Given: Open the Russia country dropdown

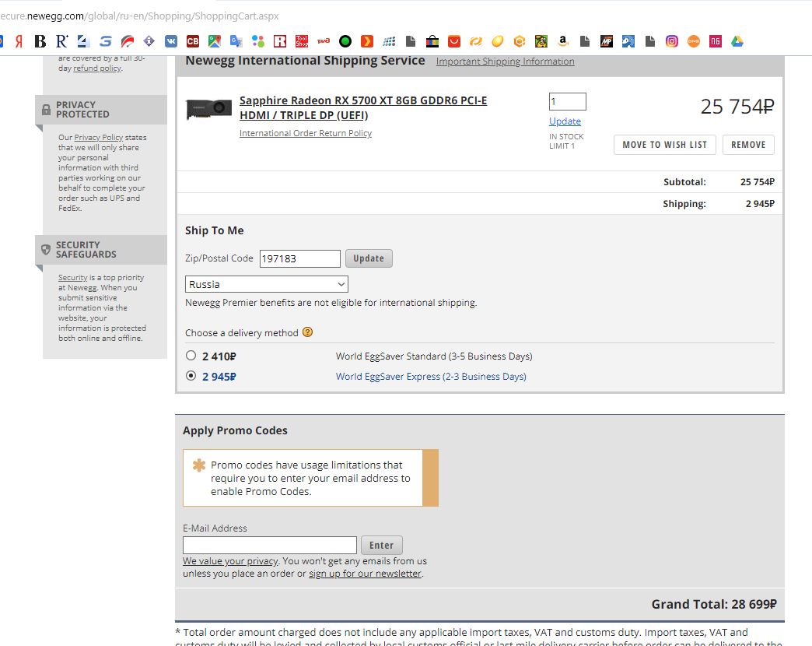Looking at the screenshot, I should tap(267, 284).
